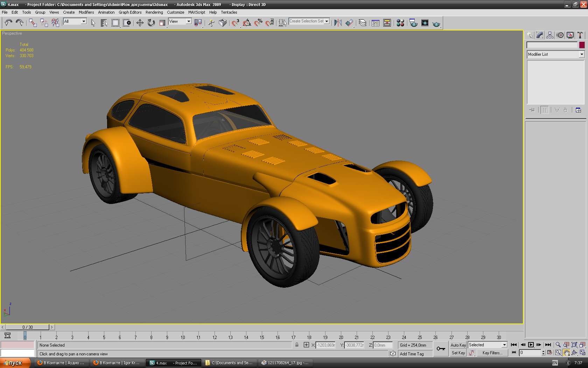Open the Modifiers menu
Screen dimensions: 588x368
[86, 12]
